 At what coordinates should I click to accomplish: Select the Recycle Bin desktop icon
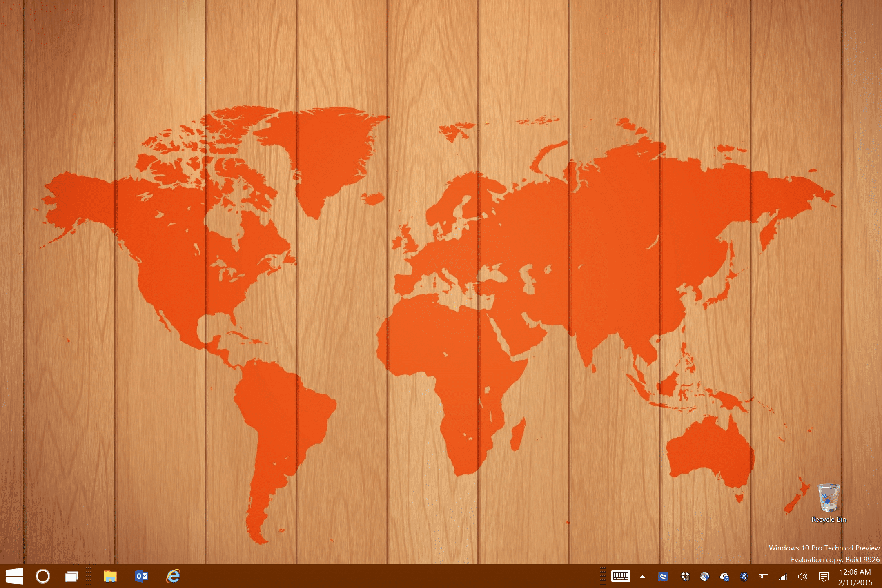coord(829,498)
